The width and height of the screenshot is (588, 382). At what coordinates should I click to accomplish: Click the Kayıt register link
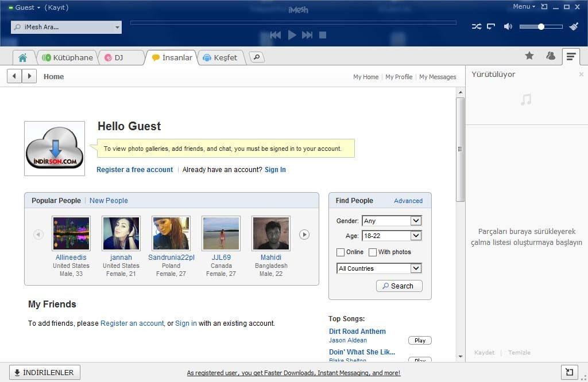pyautogui.click(x=56, y=7)
